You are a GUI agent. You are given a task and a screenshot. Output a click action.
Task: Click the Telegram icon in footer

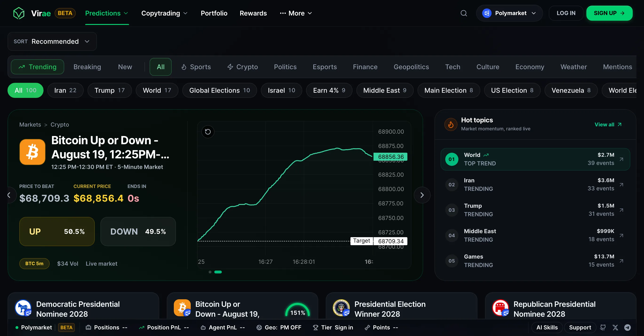(x=627, y=327)
